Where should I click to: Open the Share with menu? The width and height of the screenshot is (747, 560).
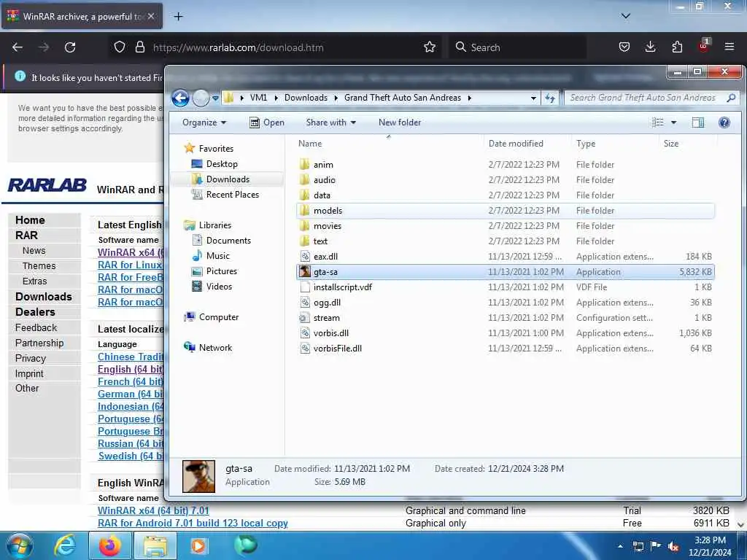(330, 122)
